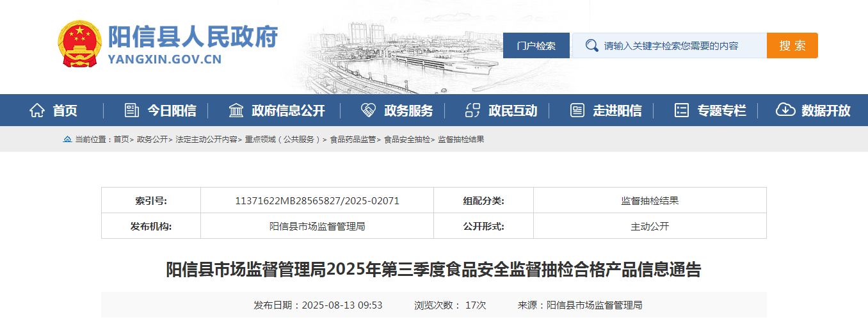Click the article headline about 2025年第三季度
868x331 pixels.
pyautogui.click(x=433, y=270)
